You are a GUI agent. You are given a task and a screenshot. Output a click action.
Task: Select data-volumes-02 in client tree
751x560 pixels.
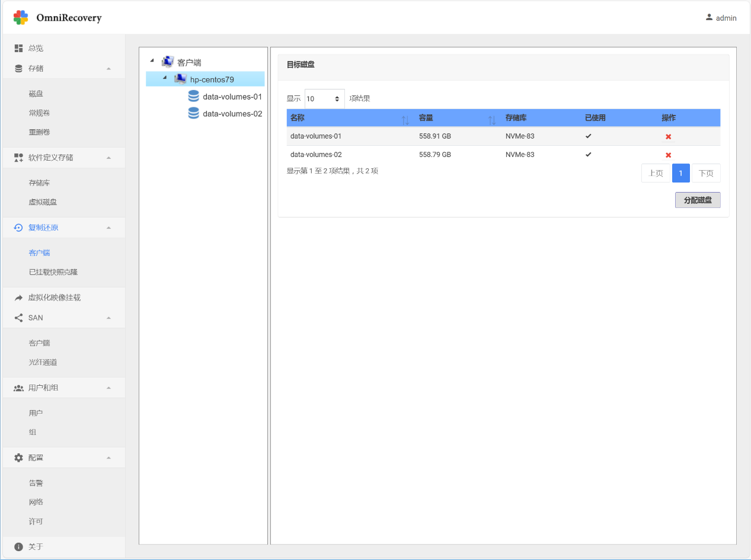232,114
